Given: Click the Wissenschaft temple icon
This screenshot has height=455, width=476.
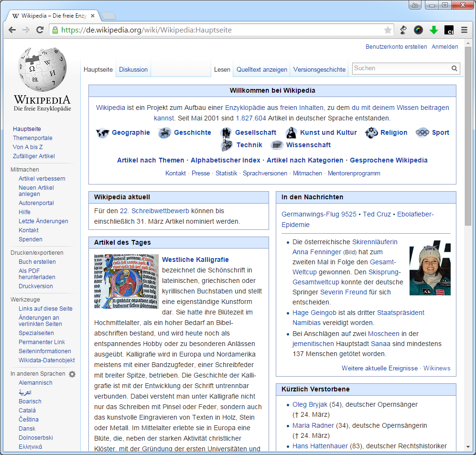Looking at the screenshot, I should click(x=277, y=145).
